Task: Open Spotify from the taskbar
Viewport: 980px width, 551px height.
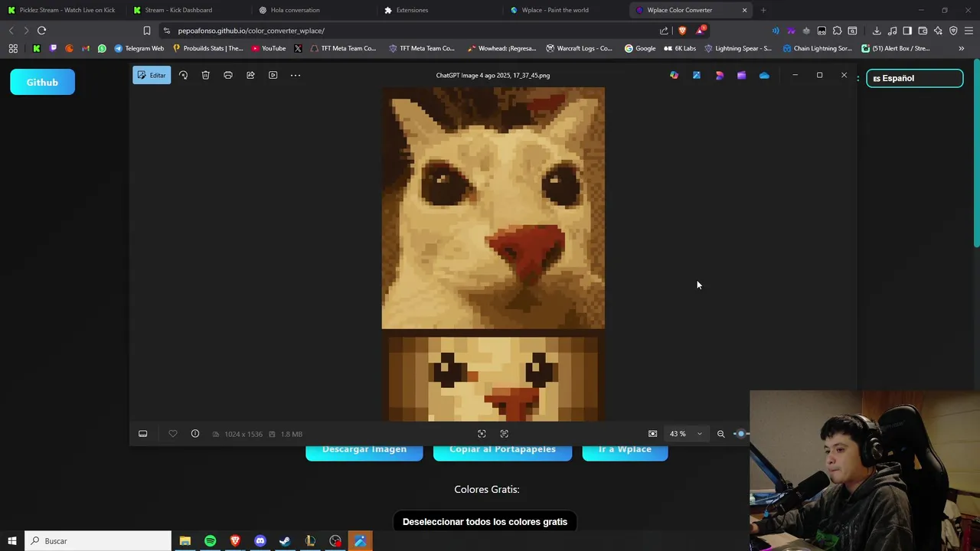Action: [210, 541]
